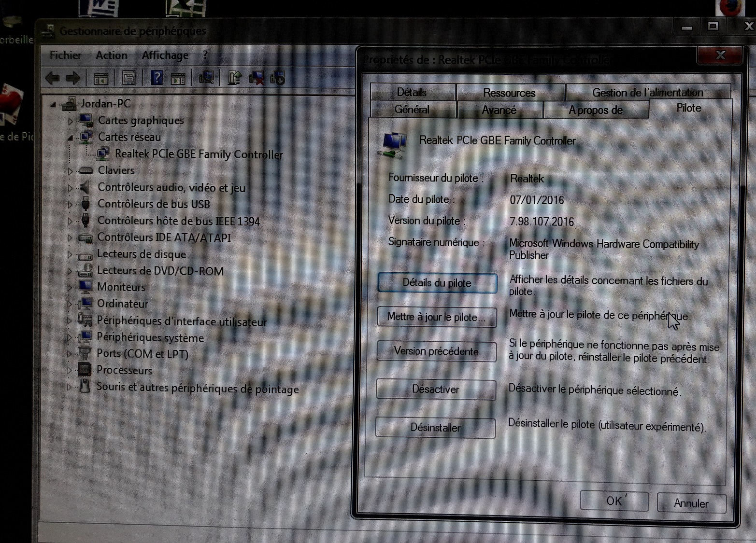Select Realtek PCIe GBE Family Controller in tree
The width and height of the screenshot is (756, 543).
point(199,154)
